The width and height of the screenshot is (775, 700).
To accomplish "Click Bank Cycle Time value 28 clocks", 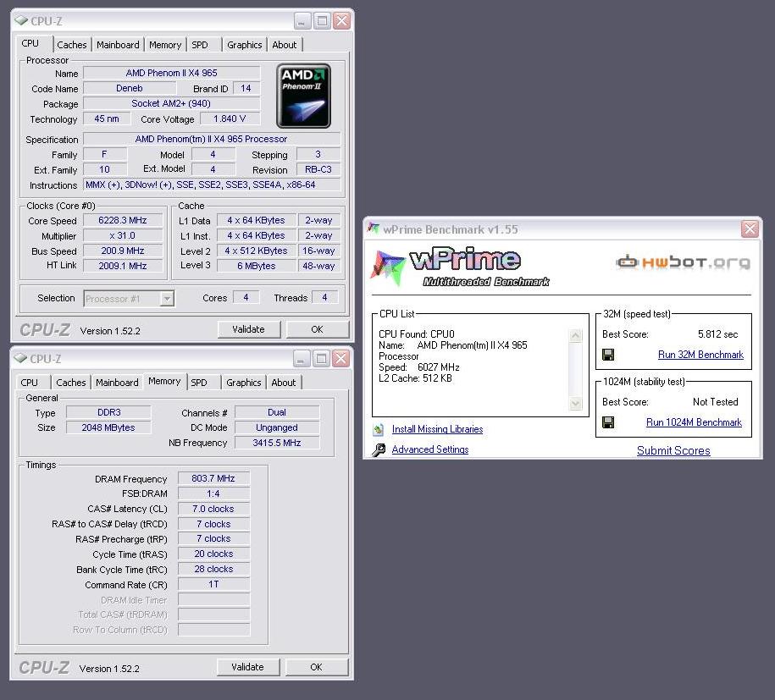I will tap(213, 569).
